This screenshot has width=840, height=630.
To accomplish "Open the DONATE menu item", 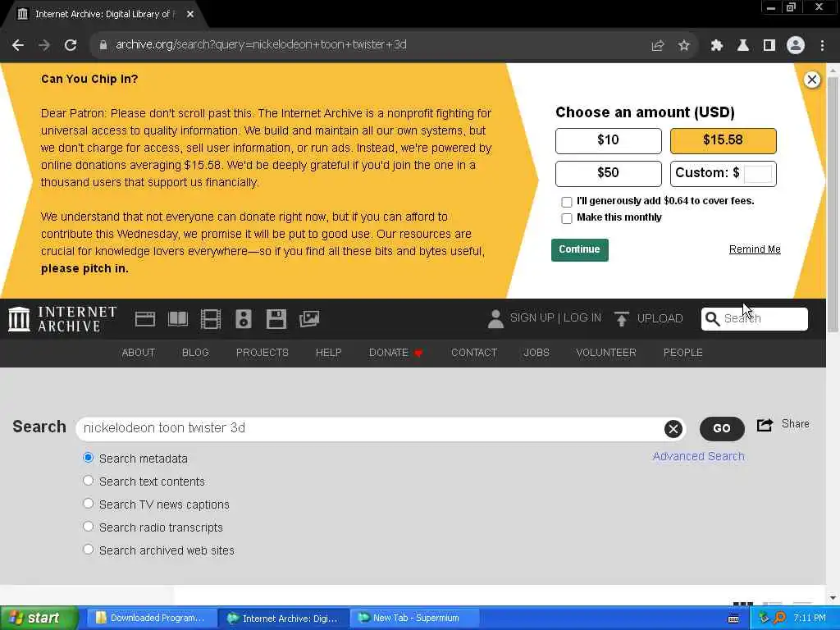I will (388, 353).
